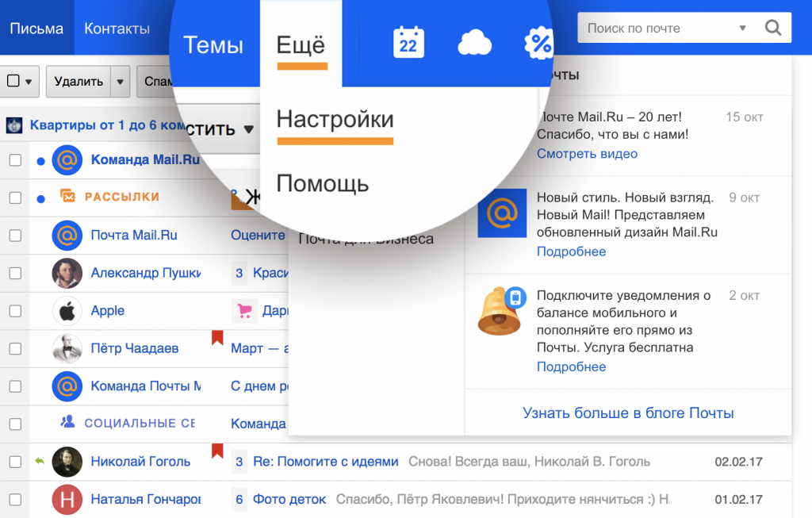Tick the checkbox for Команда Mail.Ru email
The width and height of the screenshot is (812, 518).
pos(15,160)
